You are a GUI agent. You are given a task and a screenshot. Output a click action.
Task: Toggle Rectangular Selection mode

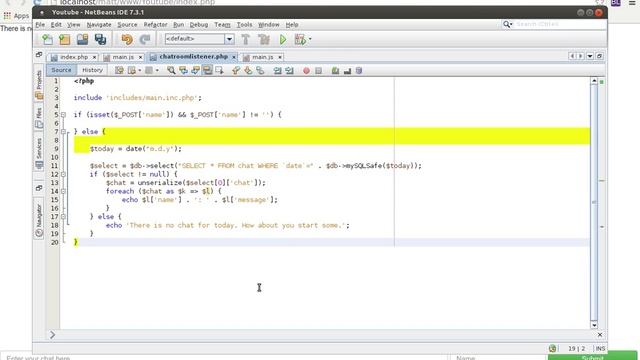click(x=220, y=71)
